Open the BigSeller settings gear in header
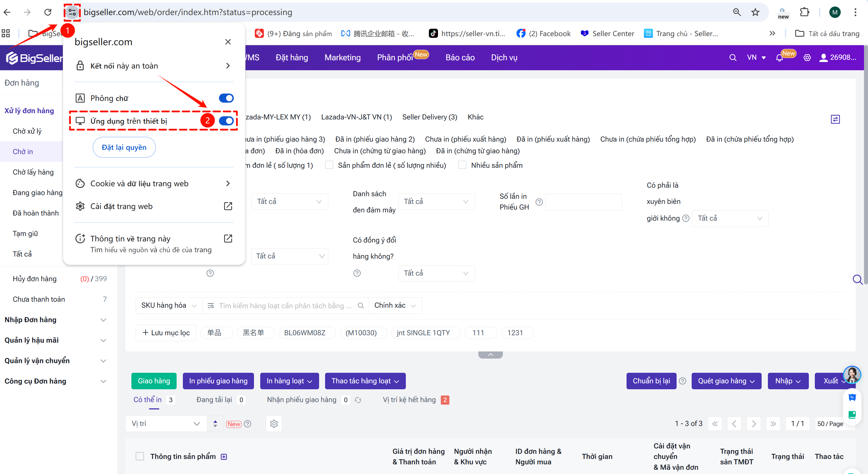 click(x=807, y=58)
